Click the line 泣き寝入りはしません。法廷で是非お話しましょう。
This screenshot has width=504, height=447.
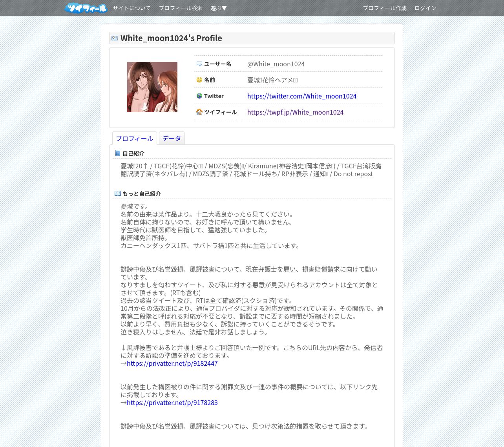click(x=195, y=332)
